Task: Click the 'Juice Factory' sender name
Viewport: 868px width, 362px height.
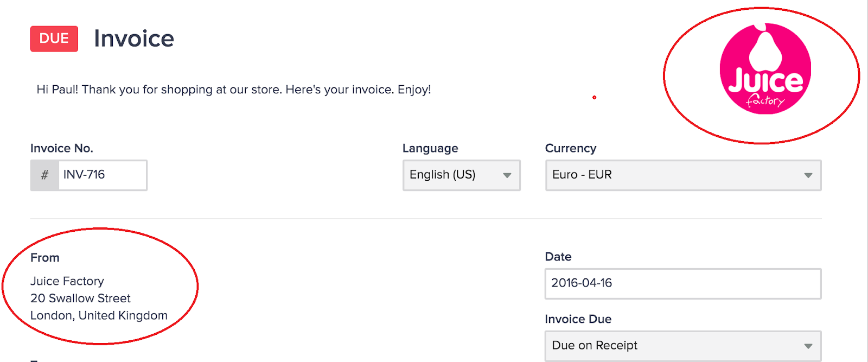Action: click(x=67, y=281)
